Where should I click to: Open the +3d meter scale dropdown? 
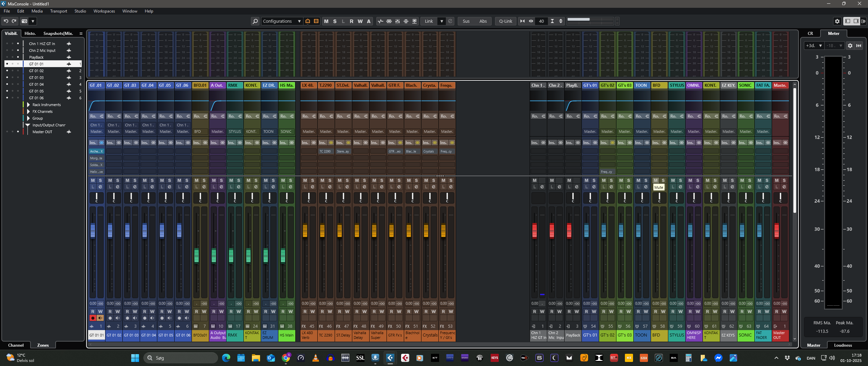click(x=814, y=45)
